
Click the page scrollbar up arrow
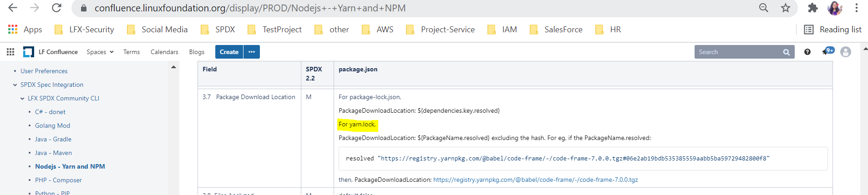point(865,48)
